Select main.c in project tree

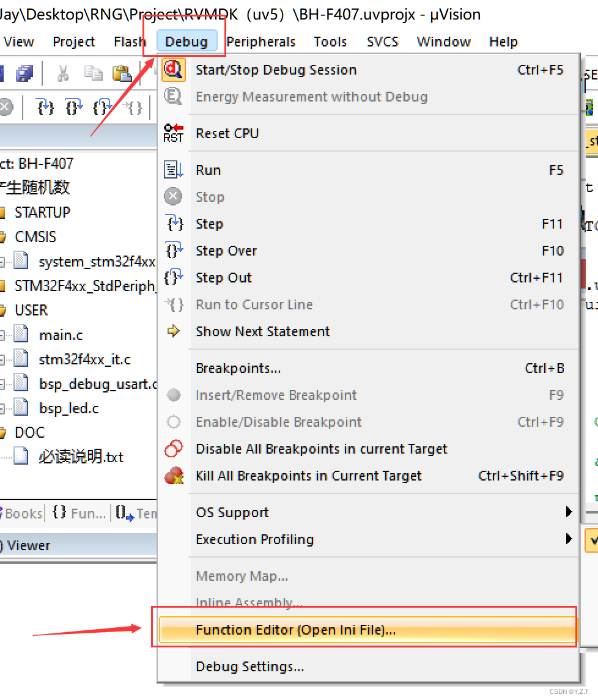(x=61, y=335)
